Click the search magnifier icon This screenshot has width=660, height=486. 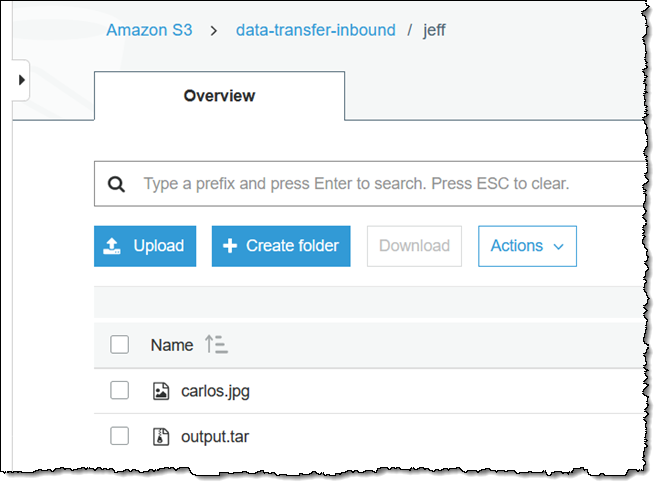coord(117,184)
